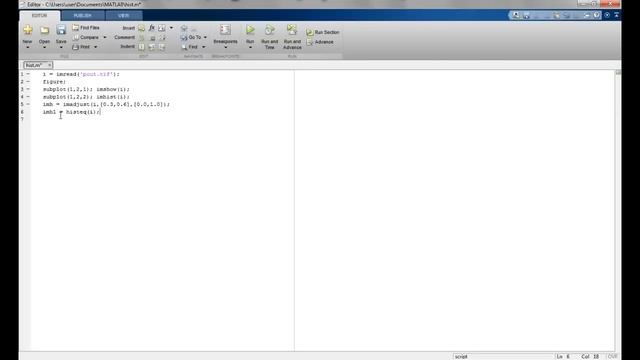Viewport: 640px width, 360px height.
Task: Switch to the EDITOR tab
Action: [x=40, y=16]
